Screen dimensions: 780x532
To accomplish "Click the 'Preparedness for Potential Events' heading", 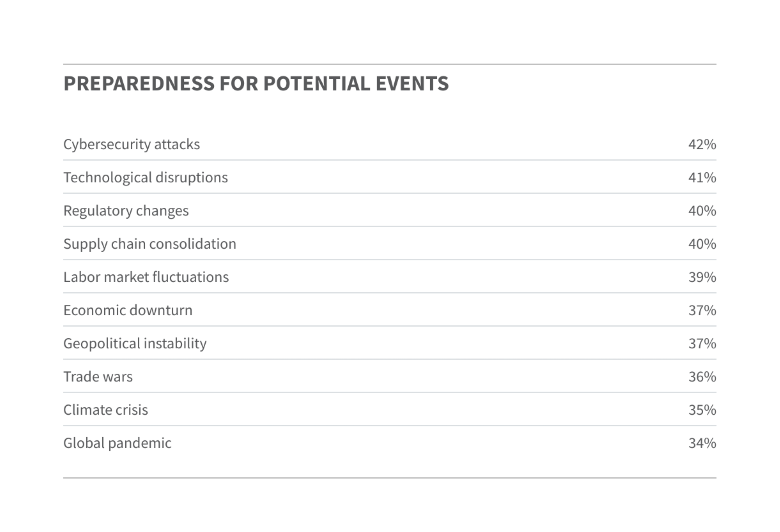I will (x=256, y=83).
